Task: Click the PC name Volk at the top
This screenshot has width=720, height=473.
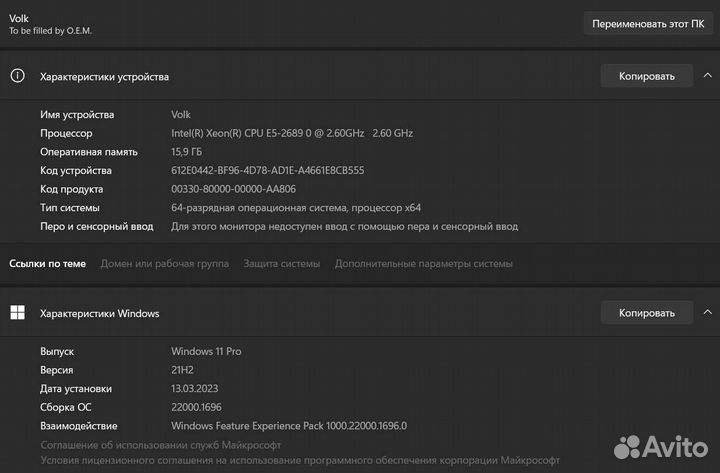Action: (19, 18)
